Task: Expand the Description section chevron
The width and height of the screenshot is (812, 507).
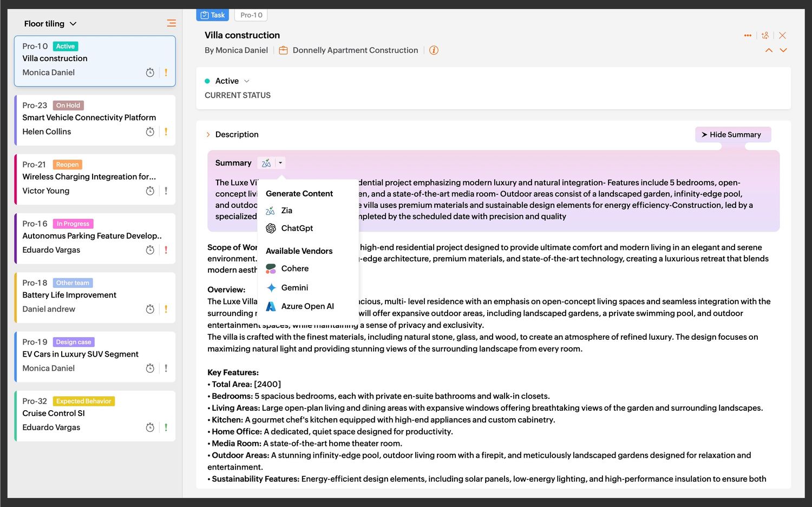Action: (x=208, y=135)
